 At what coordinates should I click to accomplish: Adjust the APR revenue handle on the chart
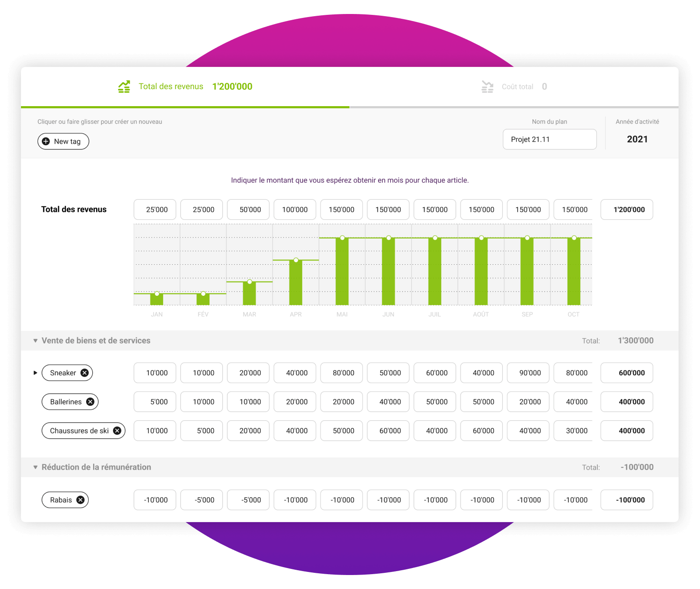(x=296, y=260)
